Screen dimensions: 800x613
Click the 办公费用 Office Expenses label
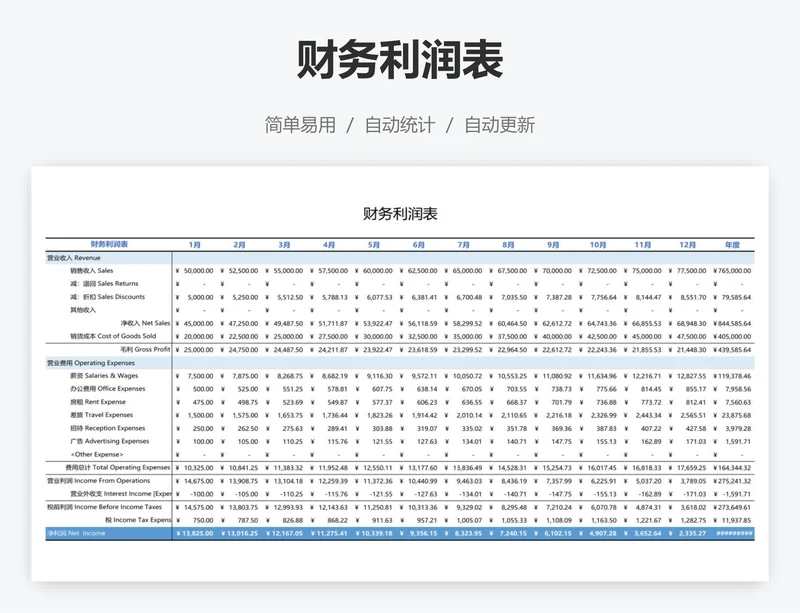[x=108, y=389]
